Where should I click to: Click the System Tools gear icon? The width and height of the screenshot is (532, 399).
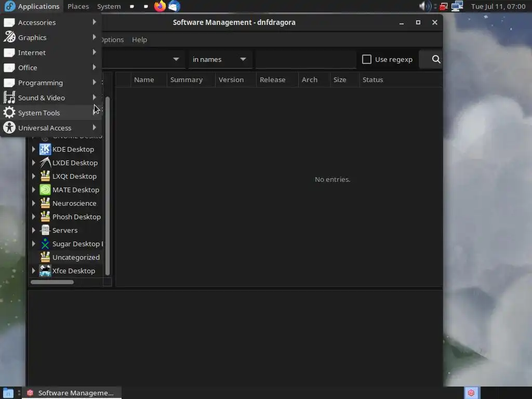point(9,113)
